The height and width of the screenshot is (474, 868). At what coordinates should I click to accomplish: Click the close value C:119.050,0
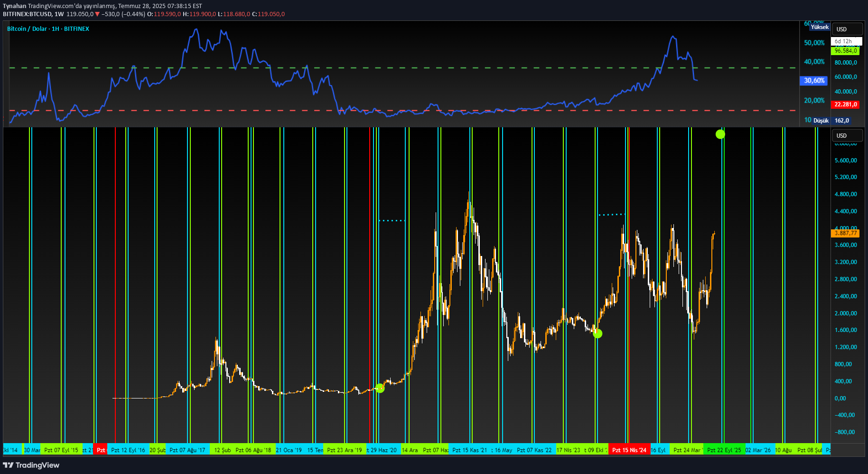[x=268, y=14]
